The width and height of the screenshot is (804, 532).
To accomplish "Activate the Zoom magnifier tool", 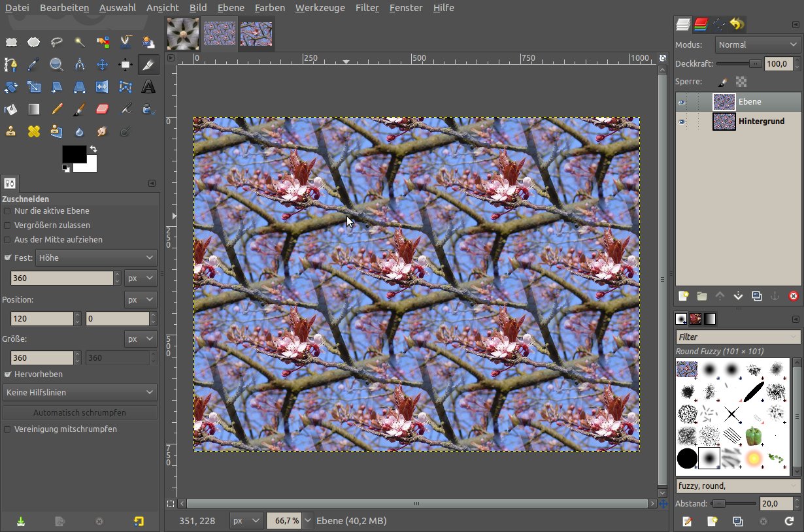I will (x=57, y=65).
